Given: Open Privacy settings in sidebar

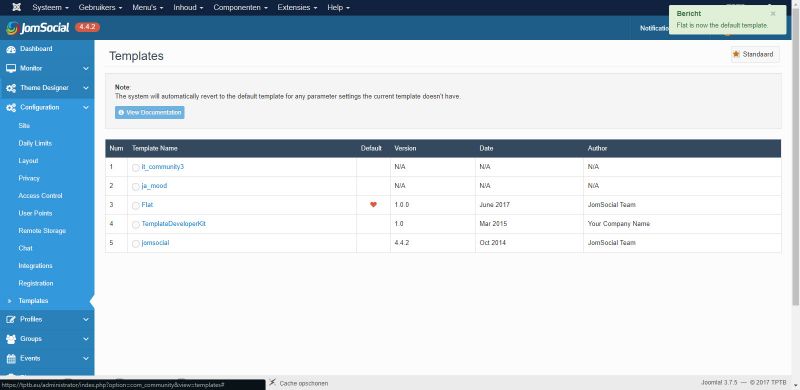Looking at the screenshot, I should click(29, 178).
